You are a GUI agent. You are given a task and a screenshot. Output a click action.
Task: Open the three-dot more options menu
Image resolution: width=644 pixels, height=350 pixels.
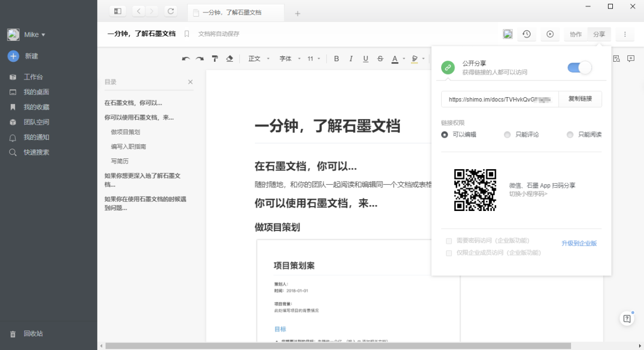pyautogui.click(x=625, y=34)
